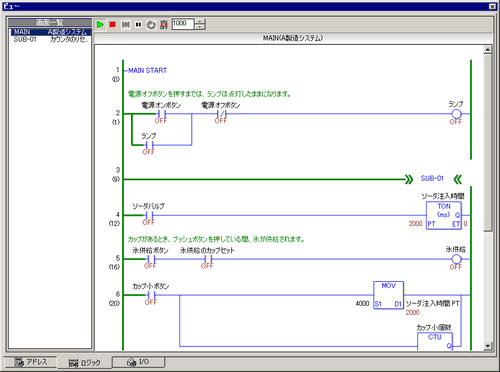The width and height of the screenshot is (500, 372).
Task: Click the SUB-01 subroutine call label
Action: pos(432,179)
